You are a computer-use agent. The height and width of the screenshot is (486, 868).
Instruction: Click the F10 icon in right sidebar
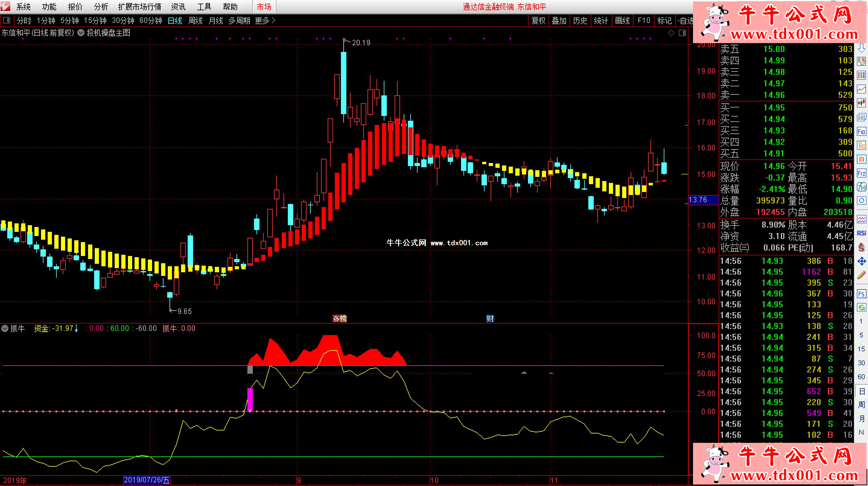[x=861, y=131]
